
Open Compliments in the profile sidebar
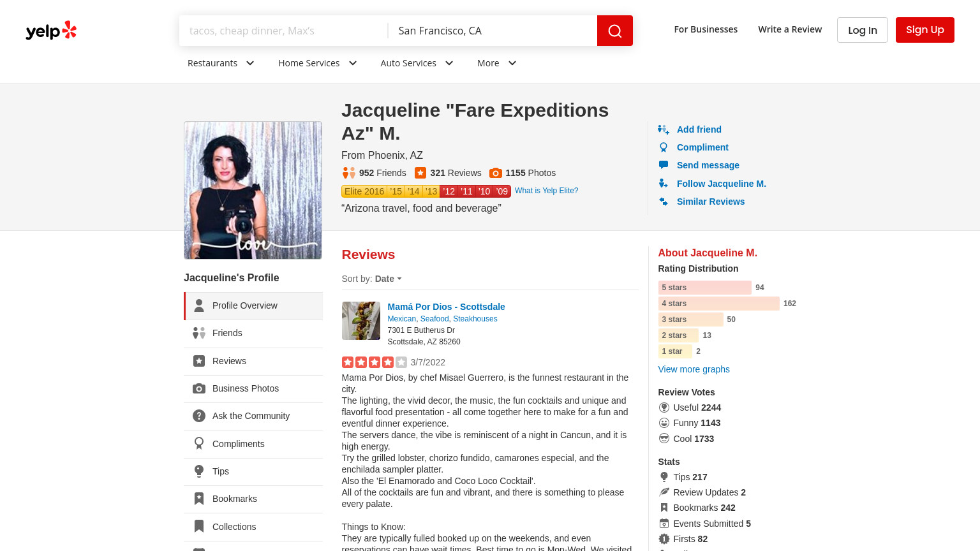(253, 444)
